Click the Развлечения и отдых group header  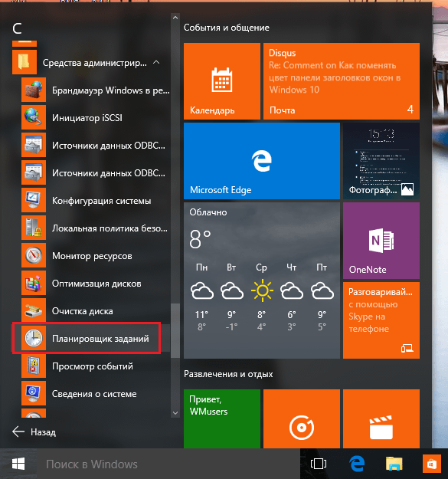(228, 374)
